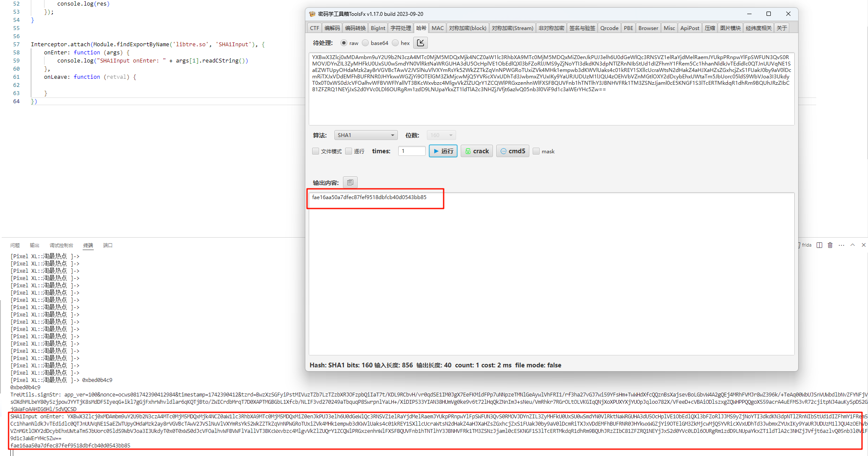Click the crack button with lock icon

click(x=477, y=151)
